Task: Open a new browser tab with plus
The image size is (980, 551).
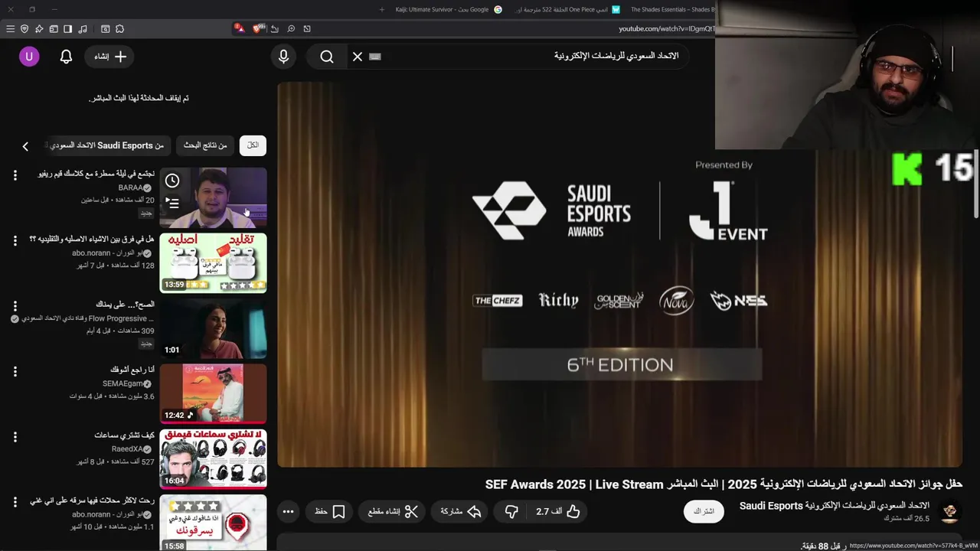Action: pyautogui.click(x=382, y=9)
